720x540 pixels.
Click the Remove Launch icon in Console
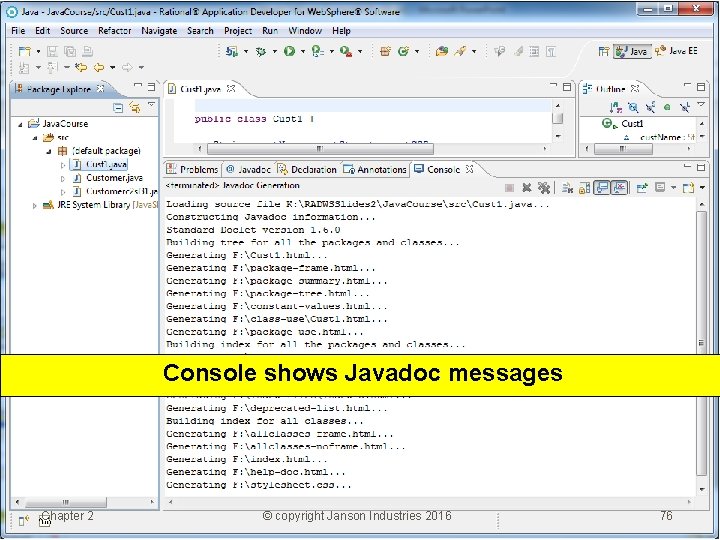pos(527,187)
